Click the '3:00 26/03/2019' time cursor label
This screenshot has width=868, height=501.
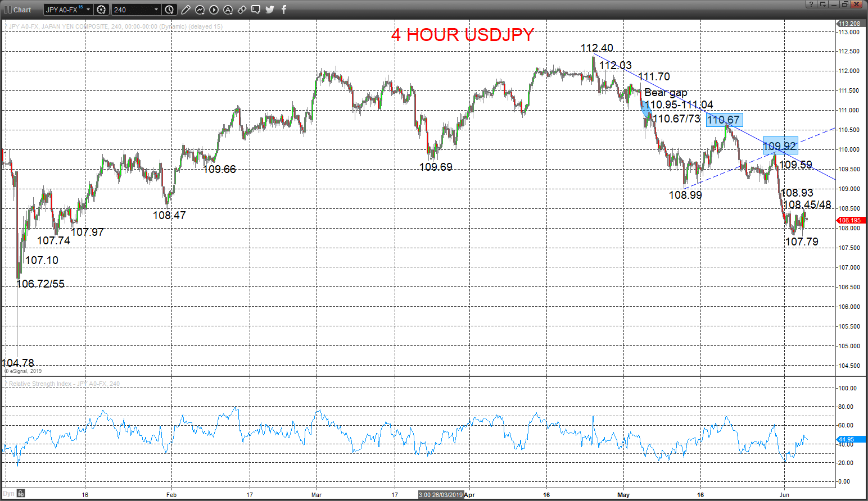point(441,495)
